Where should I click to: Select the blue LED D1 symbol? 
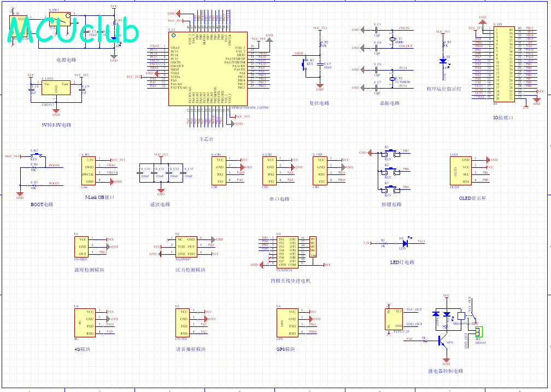[x=405, y=243]
